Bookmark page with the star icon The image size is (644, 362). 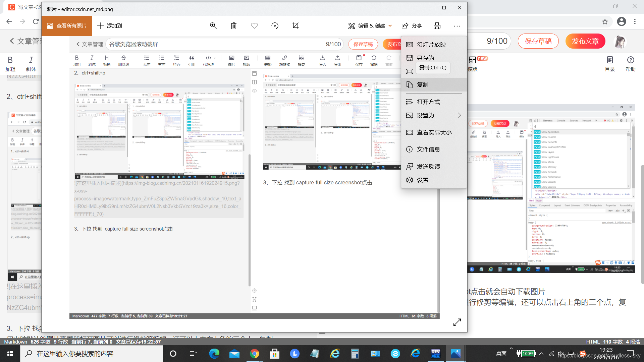click(x=605, y=21)
